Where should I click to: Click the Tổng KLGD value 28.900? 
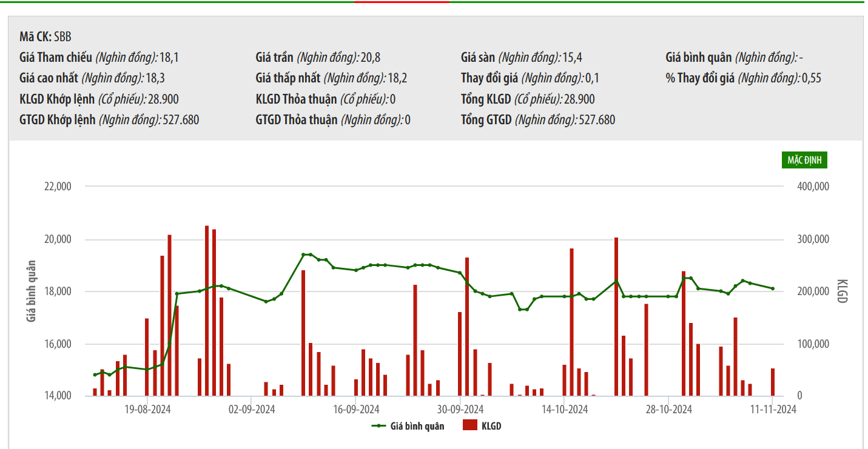579,99
